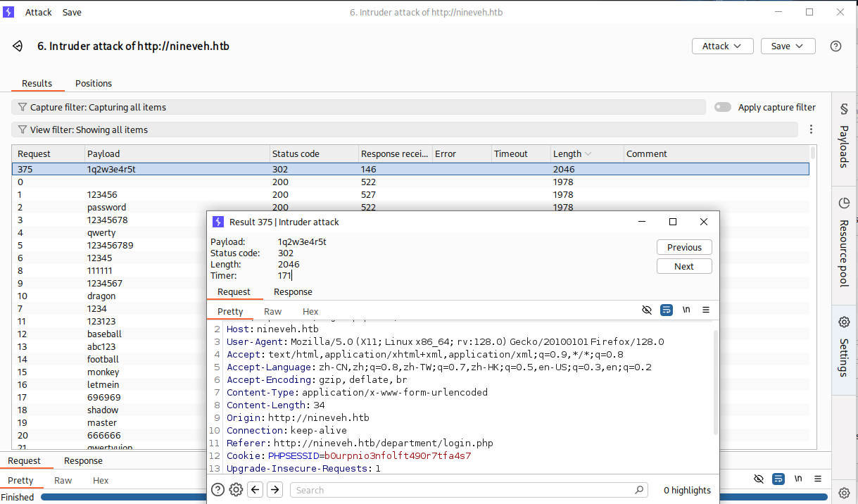This screenshot has width=858, height=504.
Task: Expand the Attack dropdown button
Action: point(723,46)
